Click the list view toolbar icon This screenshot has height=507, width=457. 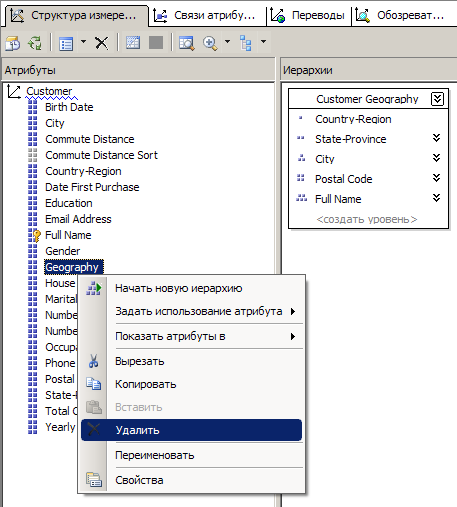pyautogui.click(x=66, y=43)
